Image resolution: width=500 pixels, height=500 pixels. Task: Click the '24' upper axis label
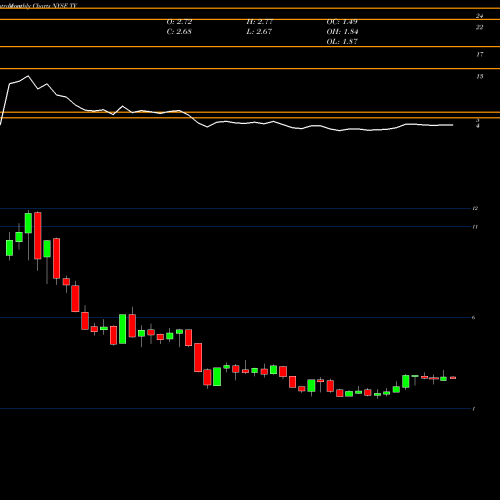479,16
